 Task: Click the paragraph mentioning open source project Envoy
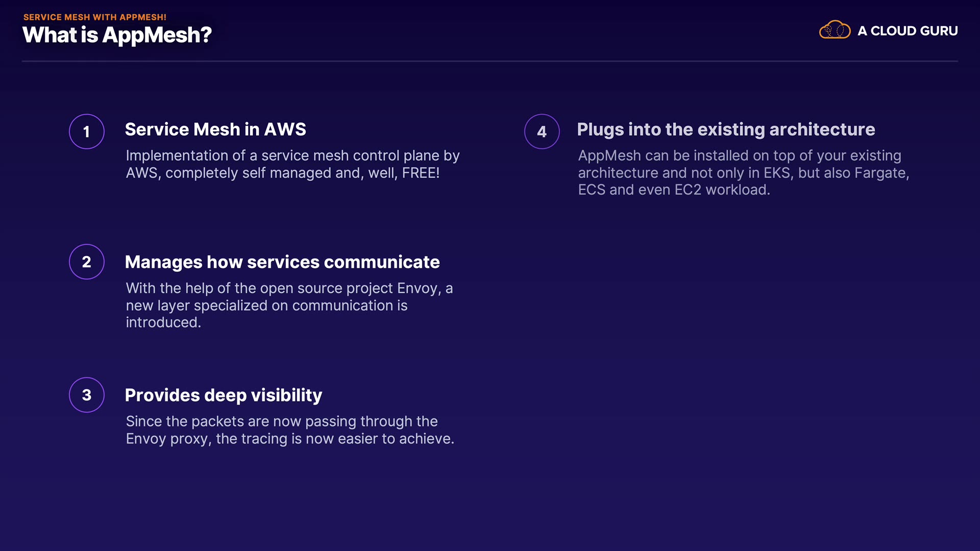click(x=289, y=305)
